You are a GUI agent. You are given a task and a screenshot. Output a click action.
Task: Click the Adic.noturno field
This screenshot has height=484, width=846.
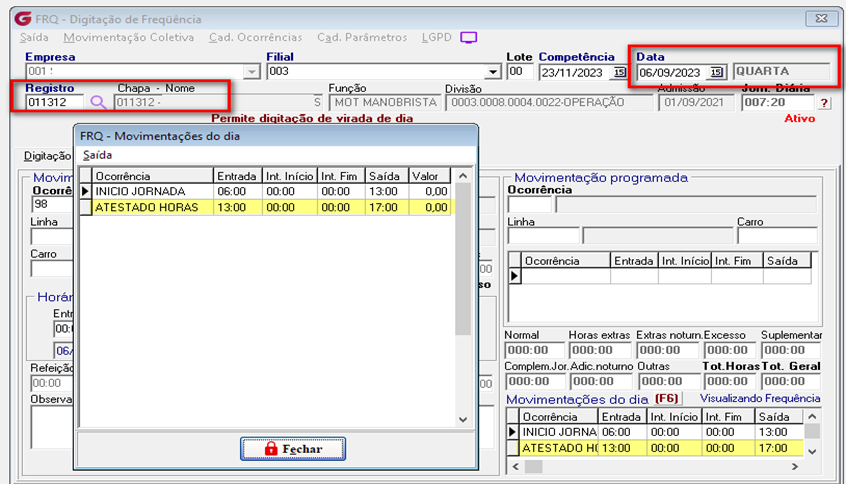[x=599, y=381]
